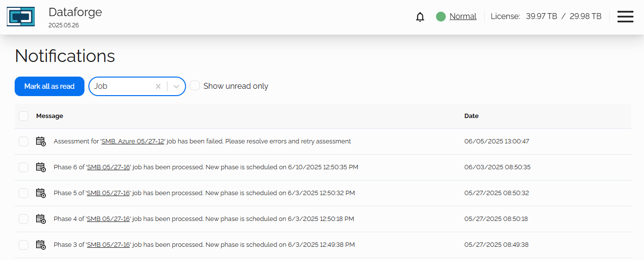Open the Normal status link
Image resolution: width=644 pixels, height=260 pixels.
(x=463, y=17)
